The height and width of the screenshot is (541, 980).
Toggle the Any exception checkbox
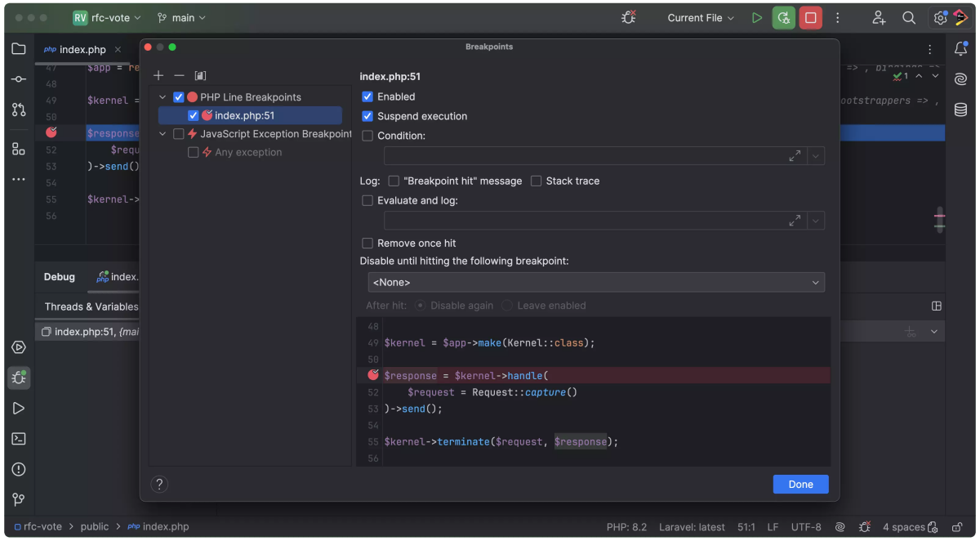[194, 152]
